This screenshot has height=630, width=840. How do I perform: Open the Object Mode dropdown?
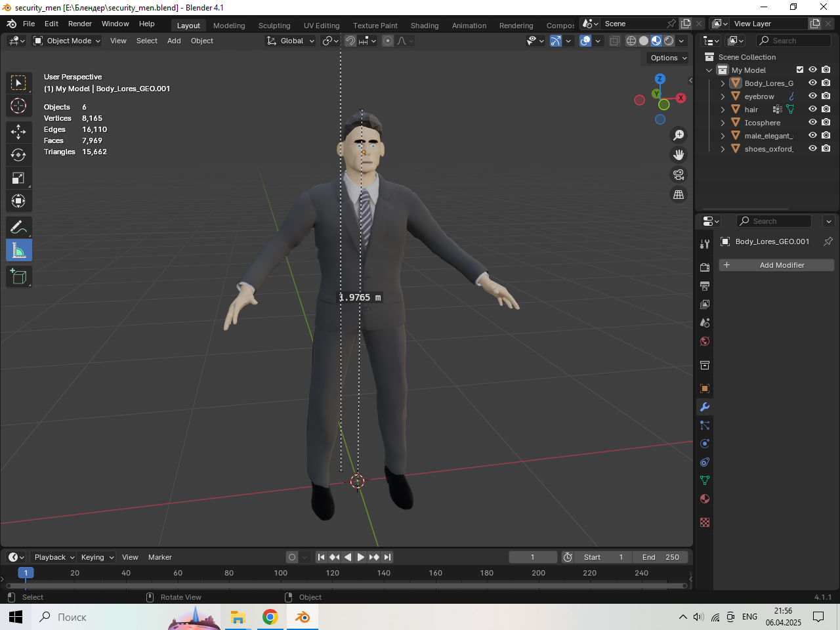point(67,41)
